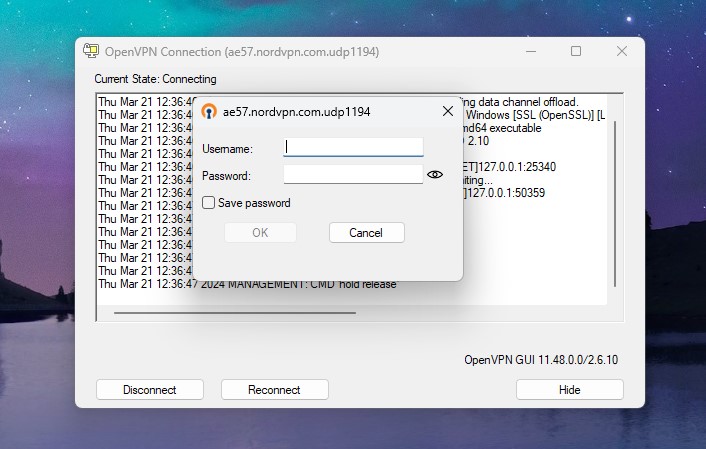
Task: Focus the Password input field
Action: (353, 174)
